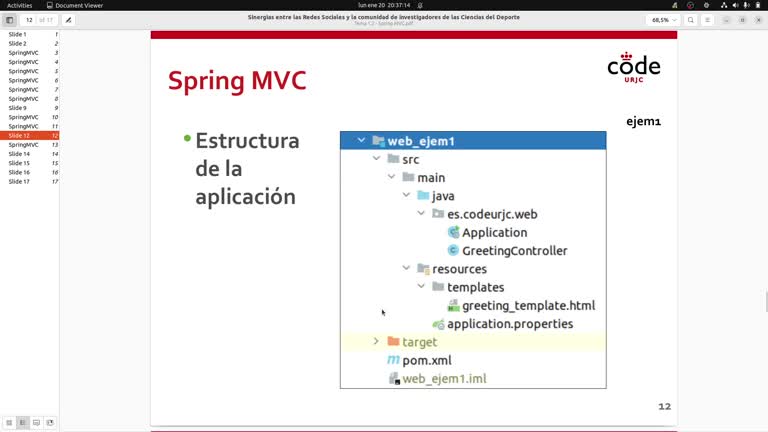Collapse the es.codeurjc.web package chevron

coord(421,214)
